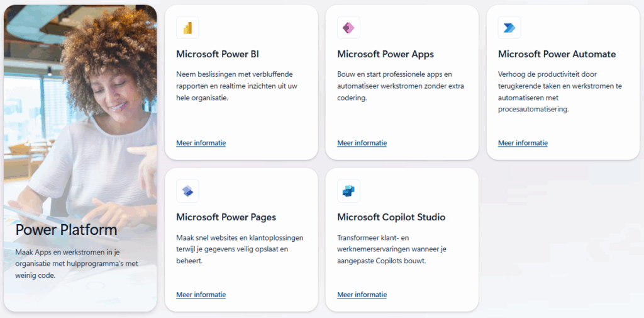Viewport: 644px width, 318px height.
Task: Select the Microsoft Power Apps heading
Action: tap(386, 54)
